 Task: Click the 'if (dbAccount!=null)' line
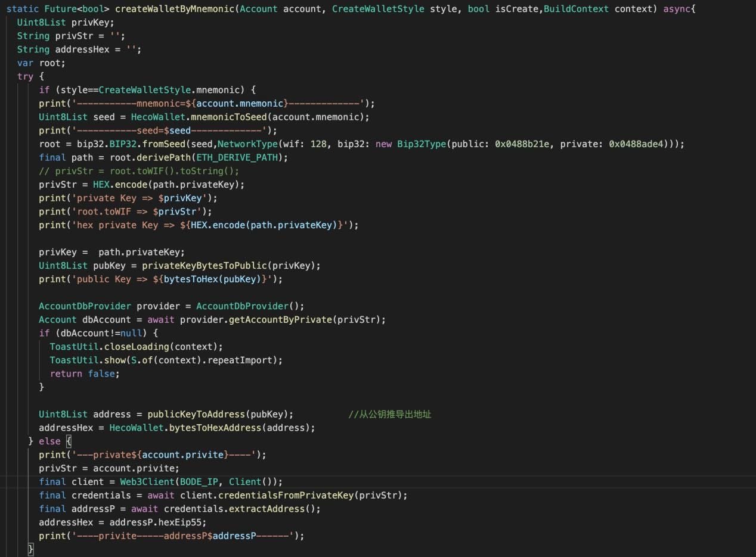(98, 332)
